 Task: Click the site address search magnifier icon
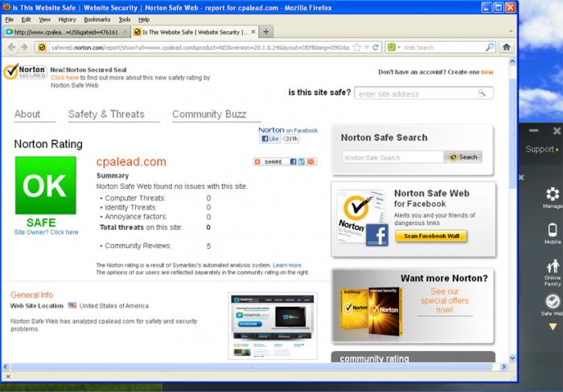pyautogui.click(x=482, y=93)
